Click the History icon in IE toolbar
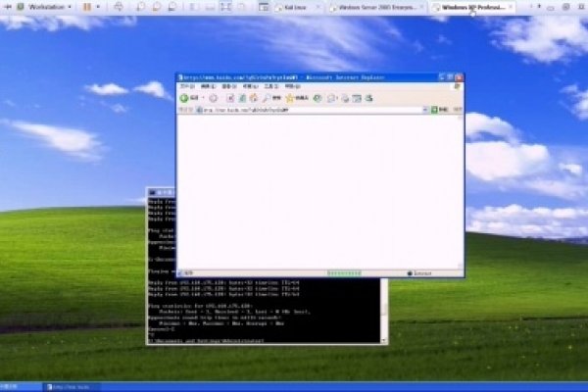The image size is (588, 392). (318, 98)
